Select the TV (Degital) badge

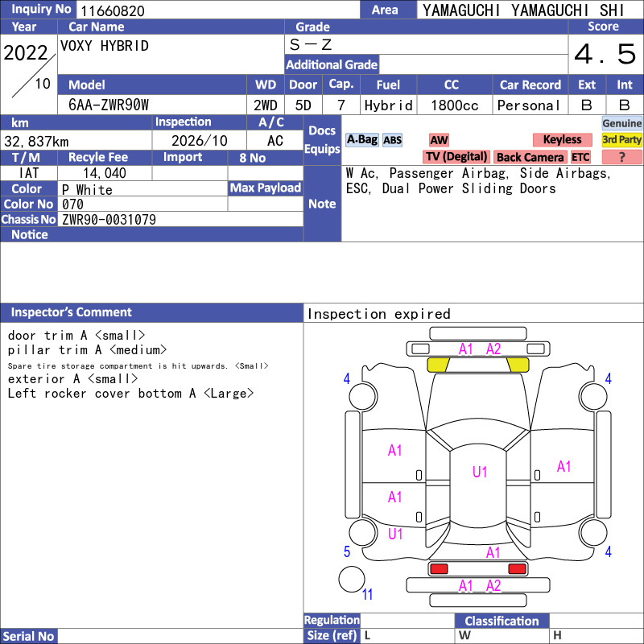coord(456,156)
